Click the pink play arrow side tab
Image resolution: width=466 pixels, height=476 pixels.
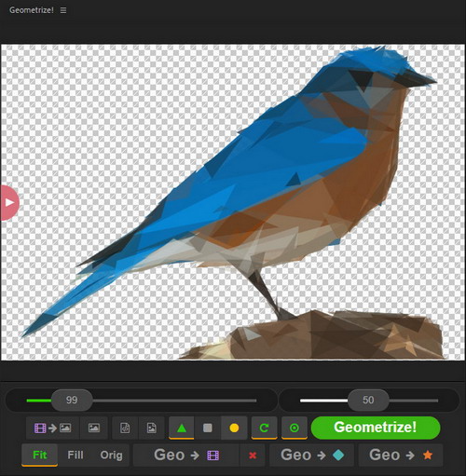(x=9, y=203)
